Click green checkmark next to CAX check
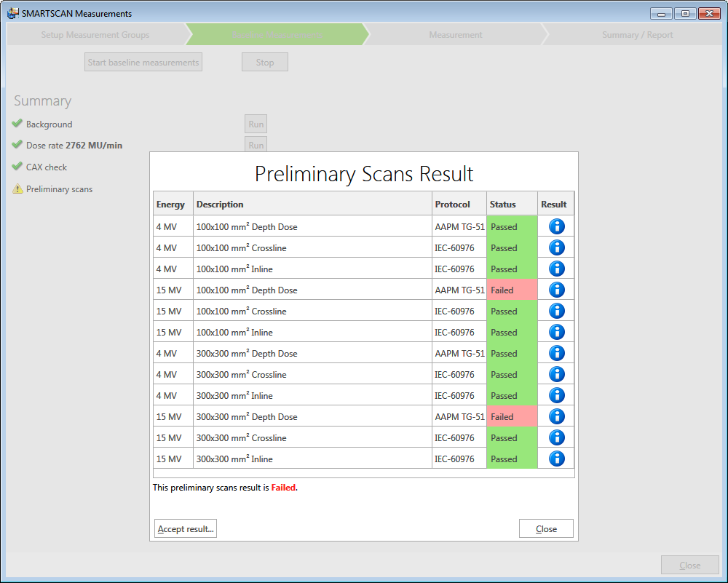The width and height of the screenshot is (728, 583). point(16,167)
